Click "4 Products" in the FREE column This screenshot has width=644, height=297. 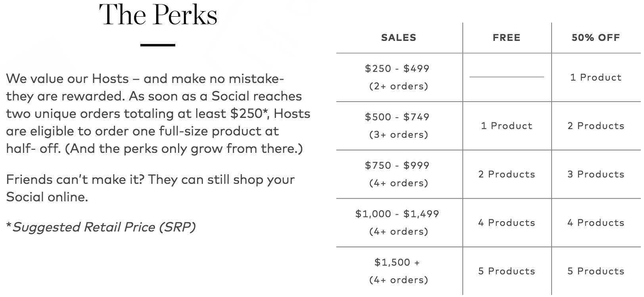506,223
